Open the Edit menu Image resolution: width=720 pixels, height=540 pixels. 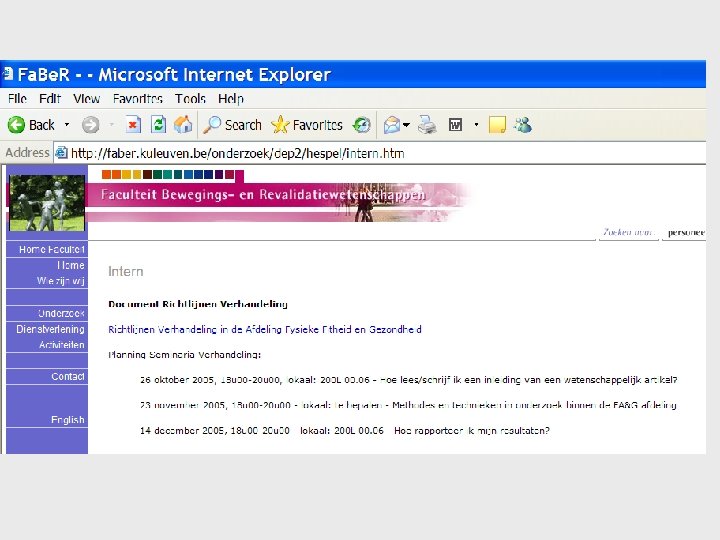(x=50, y=99)
